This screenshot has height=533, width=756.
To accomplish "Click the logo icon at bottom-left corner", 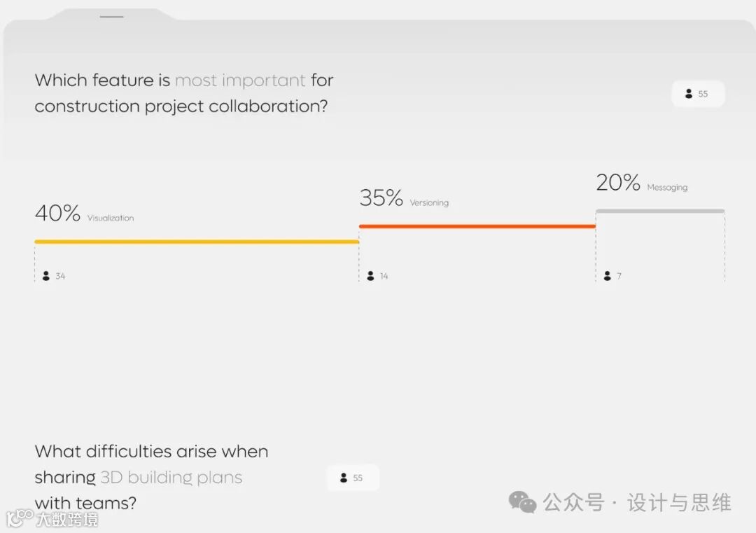I will (x=19, y=518).
